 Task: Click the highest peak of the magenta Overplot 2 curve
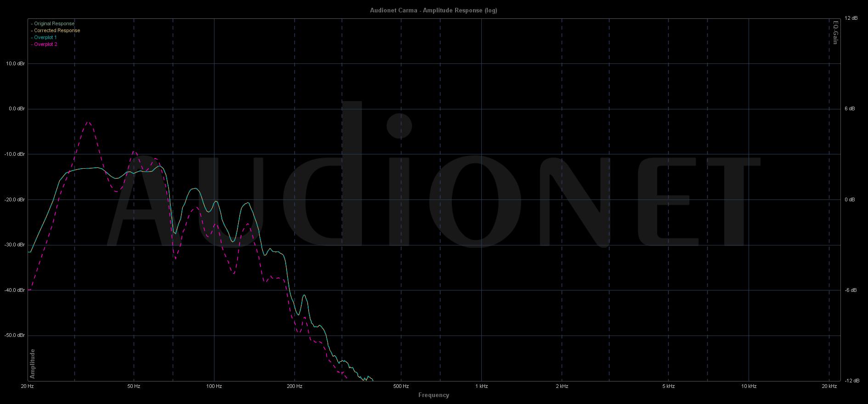(88, 122)
